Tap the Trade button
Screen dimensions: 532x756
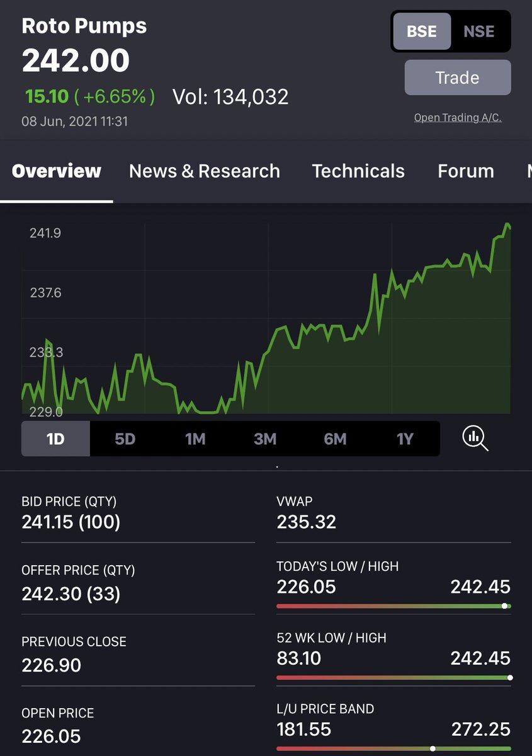click(458, 77)
